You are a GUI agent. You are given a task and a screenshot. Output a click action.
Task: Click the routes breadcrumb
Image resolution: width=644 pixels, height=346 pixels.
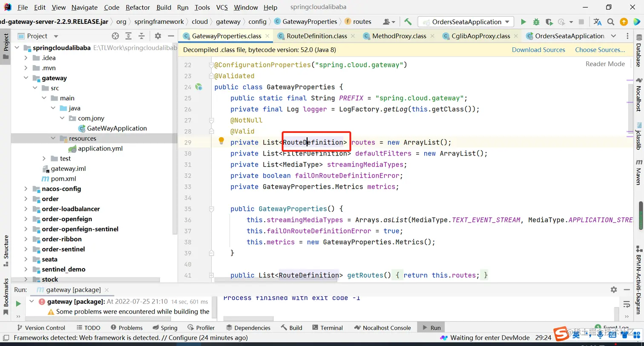click(x=357, y=22)
